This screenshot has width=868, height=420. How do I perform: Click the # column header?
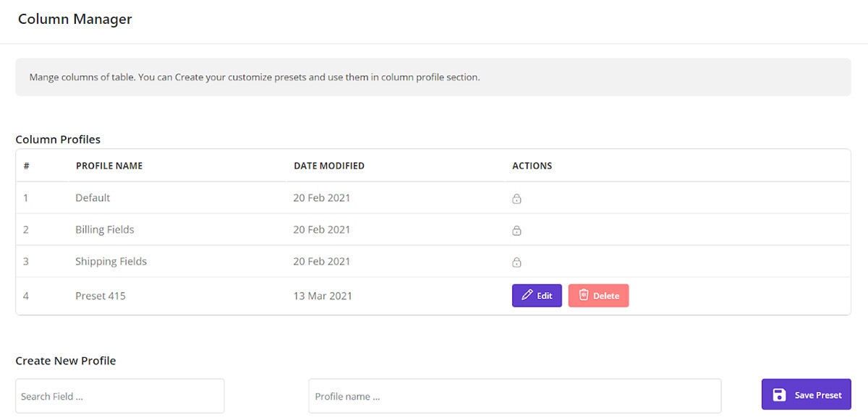tap(26, 166)
